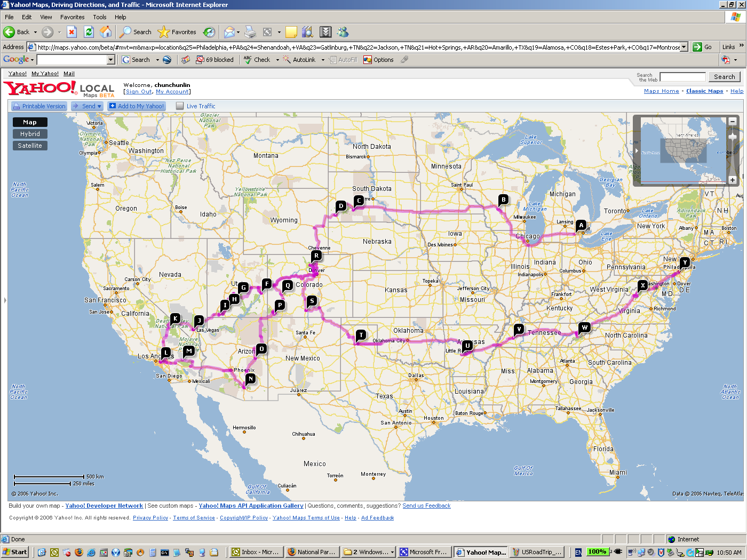The image size is (747, 560).
Task: Click map marker L at Los Angeles
Action: (166, 352)
